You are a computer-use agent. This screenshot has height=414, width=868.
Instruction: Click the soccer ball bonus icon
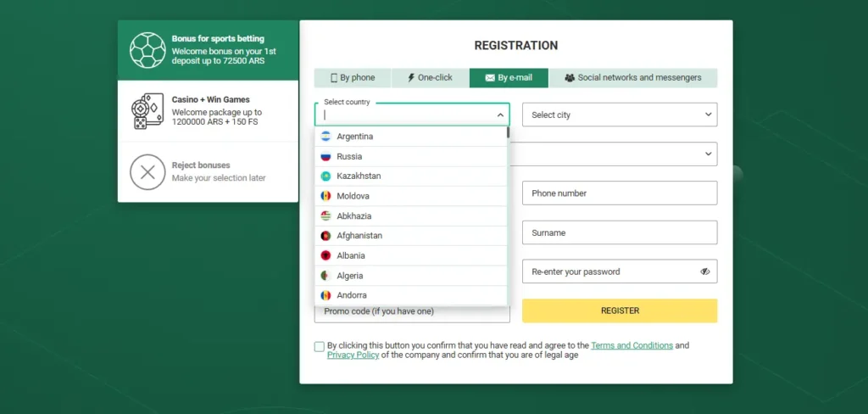pyautogui.click(x=147, y=50)
